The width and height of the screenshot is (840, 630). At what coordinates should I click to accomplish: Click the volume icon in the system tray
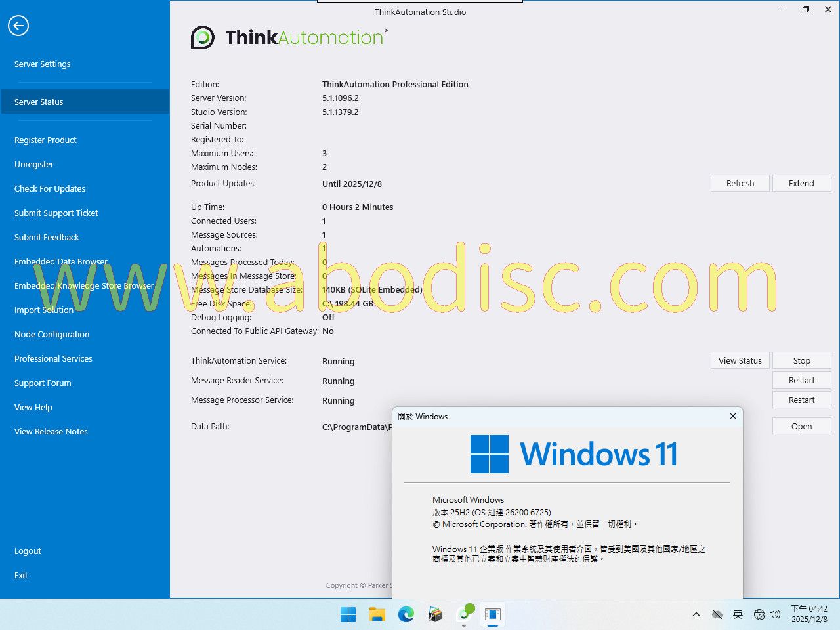[x=775, y=614]
